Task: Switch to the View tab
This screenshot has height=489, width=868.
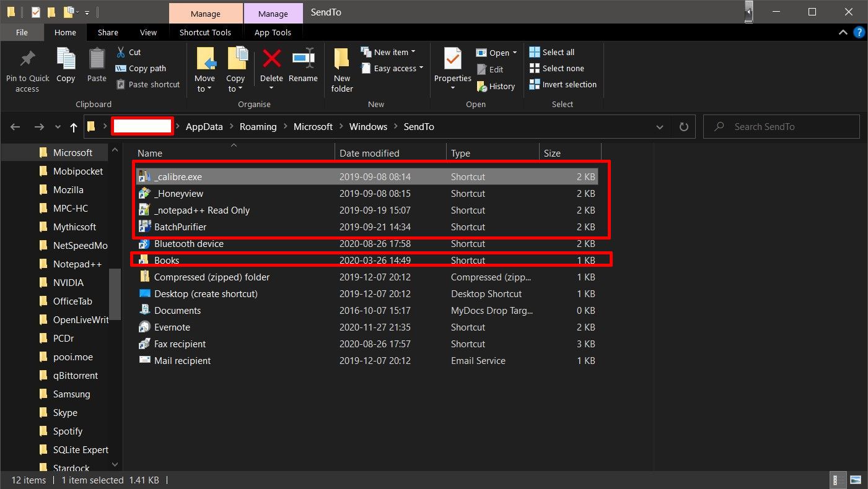Action: tap(149, 32)
